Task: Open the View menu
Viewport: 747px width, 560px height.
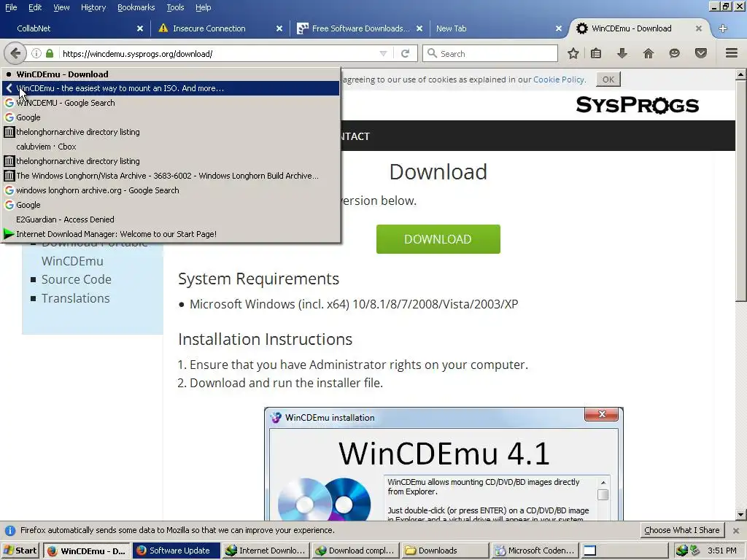Action: [61, 7]
